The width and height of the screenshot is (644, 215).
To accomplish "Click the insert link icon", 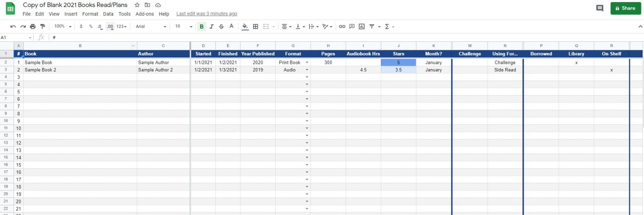I will (x=342, y=26).
